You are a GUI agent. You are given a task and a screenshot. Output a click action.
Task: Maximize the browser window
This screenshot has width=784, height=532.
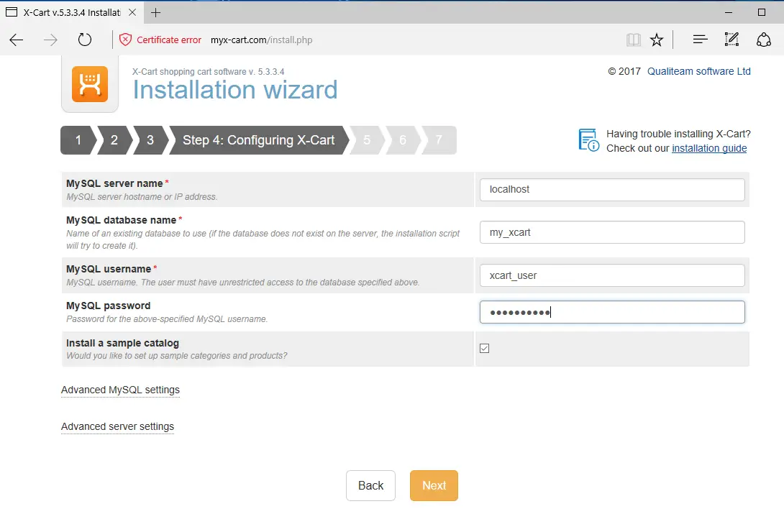[x=762, y=12]
